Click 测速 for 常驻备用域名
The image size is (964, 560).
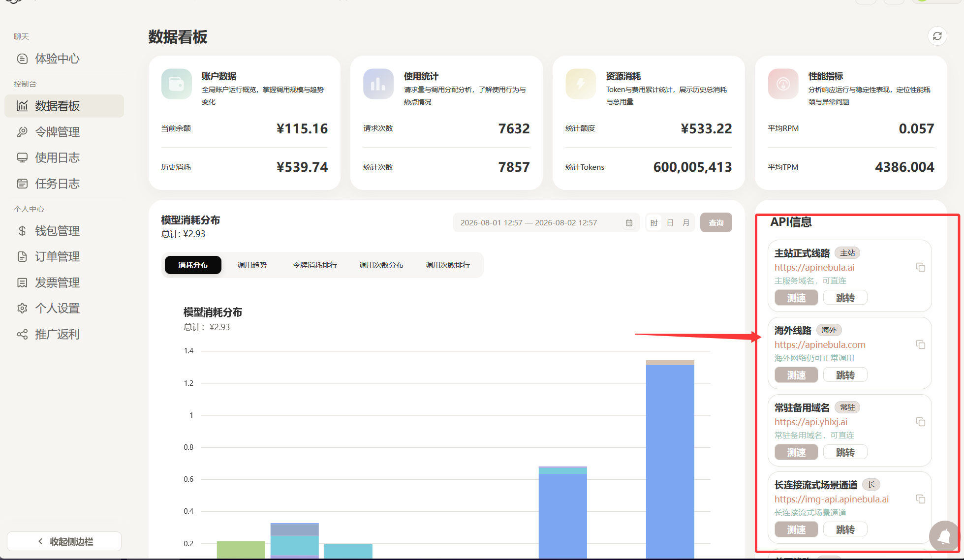(x=796, y=452)
